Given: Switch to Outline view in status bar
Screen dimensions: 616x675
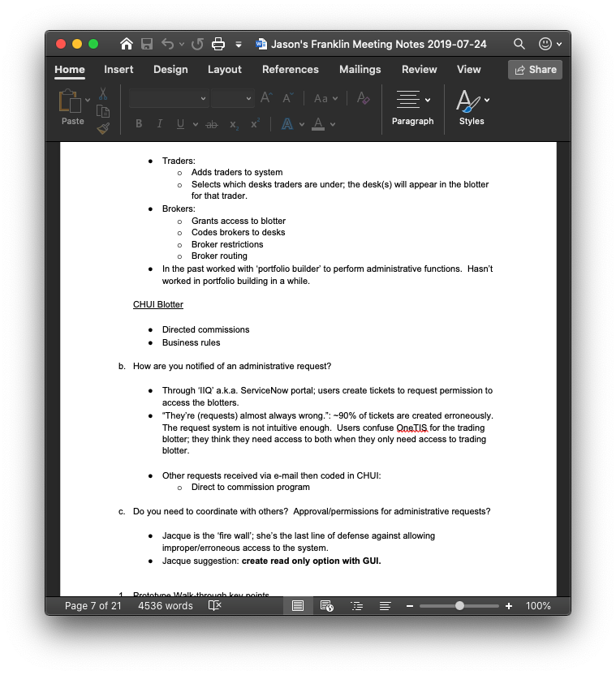Looking at the screenshot, I should coord(356,606).
